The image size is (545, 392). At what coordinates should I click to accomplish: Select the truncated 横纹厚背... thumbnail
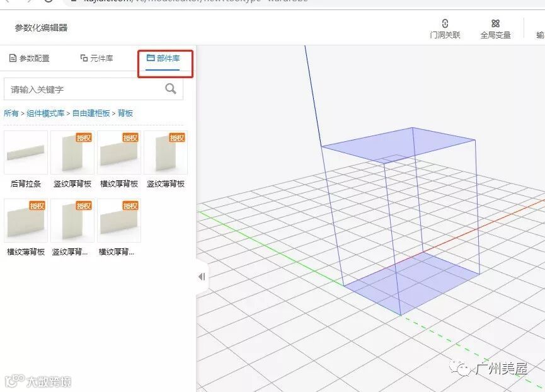(119, 221)
